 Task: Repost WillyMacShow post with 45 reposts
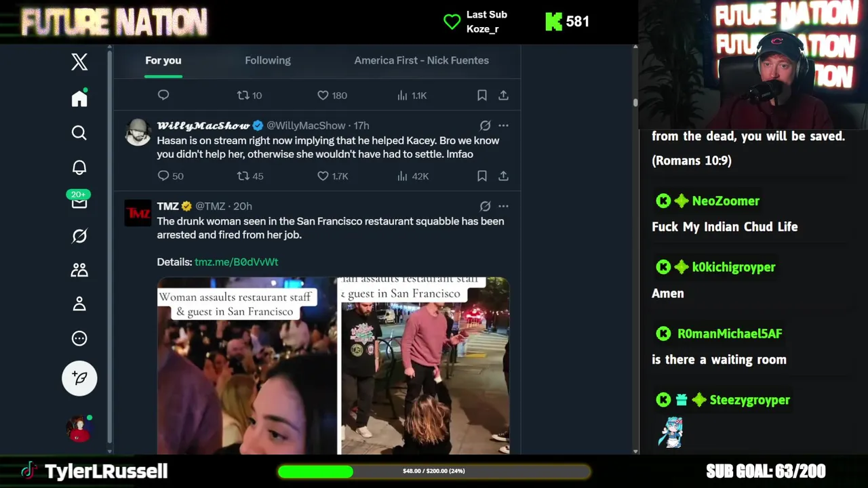click(x=250, y=176)
